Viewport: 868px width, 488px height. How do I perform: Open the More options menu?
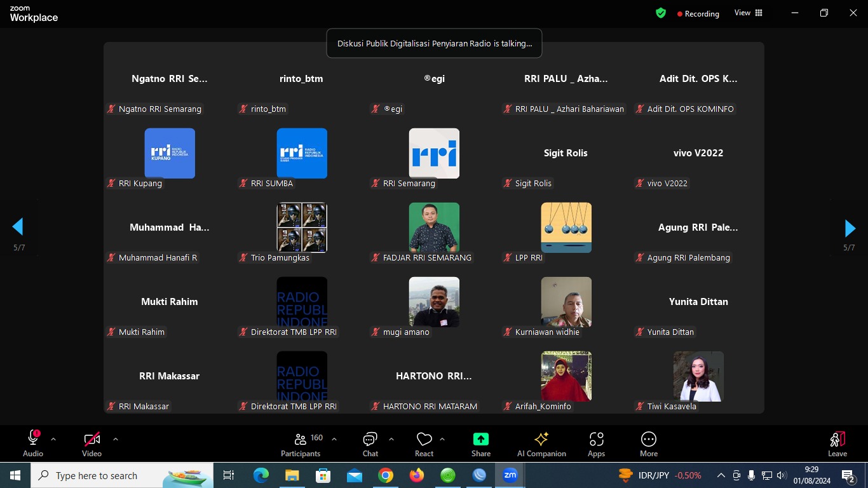point(648,444)
